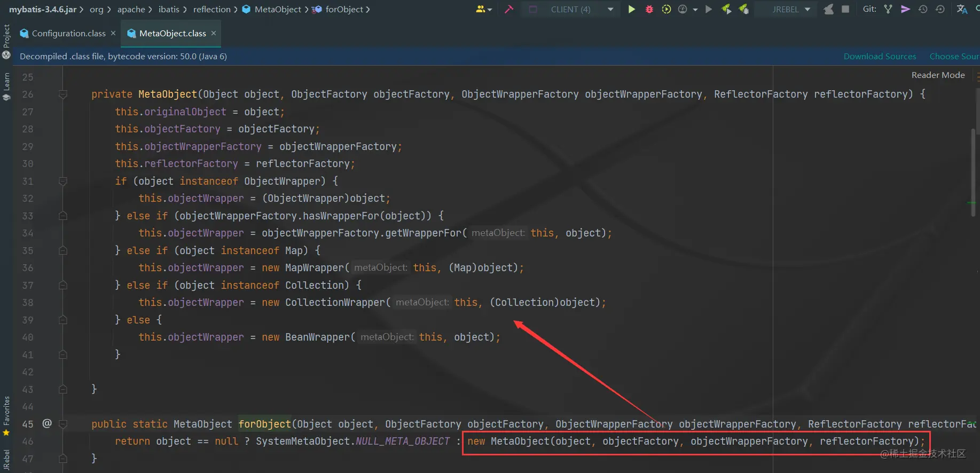Viewport: 980px width, 473px height.
Task: Expand the profiler dropdown arrow
Action: (695, 10)
